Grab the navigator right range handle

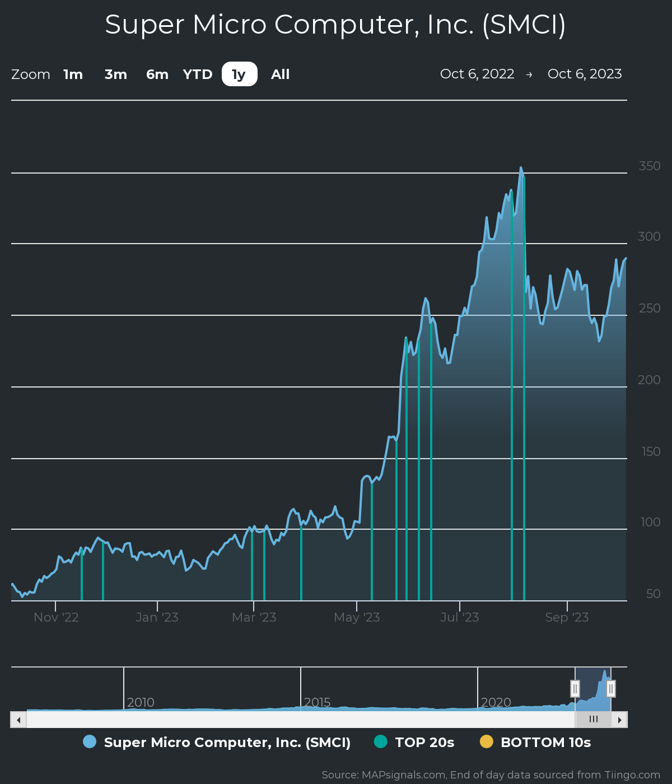tap(611, 689)
